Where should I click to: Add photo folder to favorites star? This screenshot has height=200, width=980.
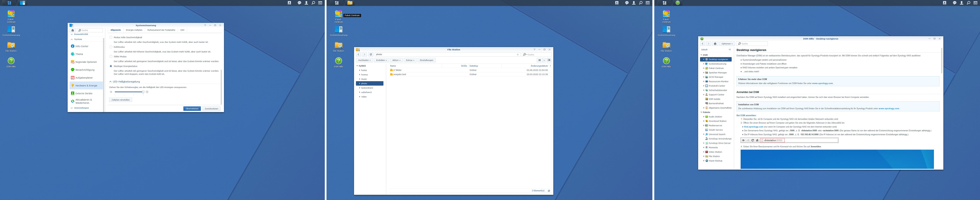[x=517, y=54]
